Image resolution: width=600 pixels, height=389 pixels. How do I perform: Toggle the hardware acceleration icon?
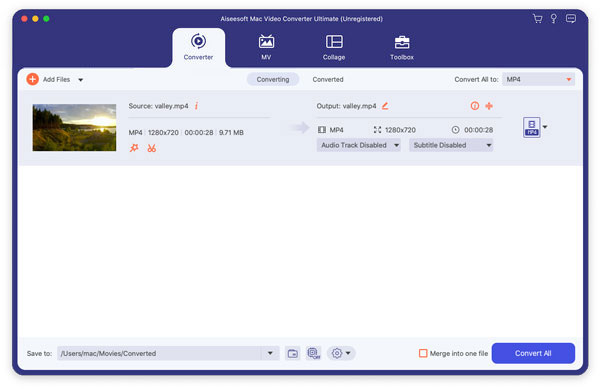click(x=314, y=353)
